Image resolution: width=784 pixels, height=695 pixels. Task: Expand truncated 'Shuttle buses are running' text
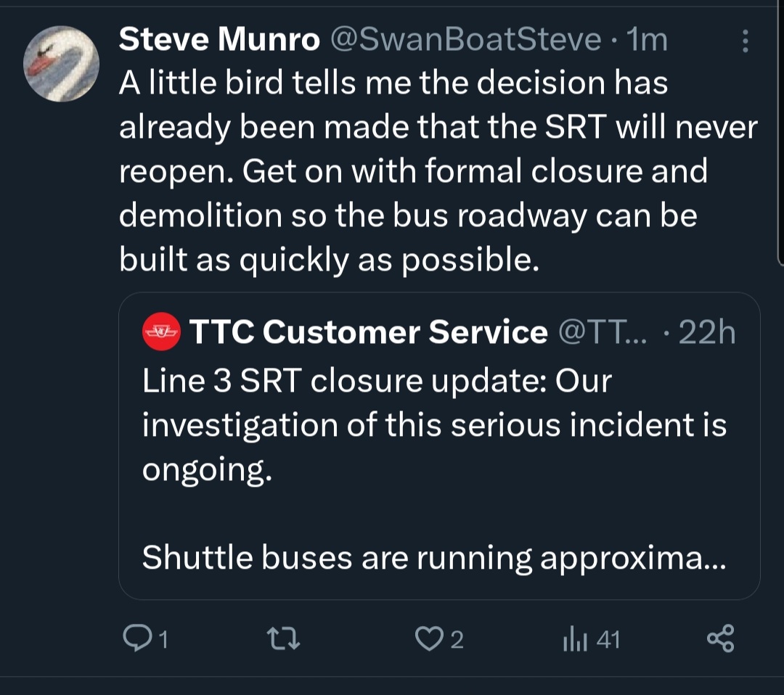(433, 557)
